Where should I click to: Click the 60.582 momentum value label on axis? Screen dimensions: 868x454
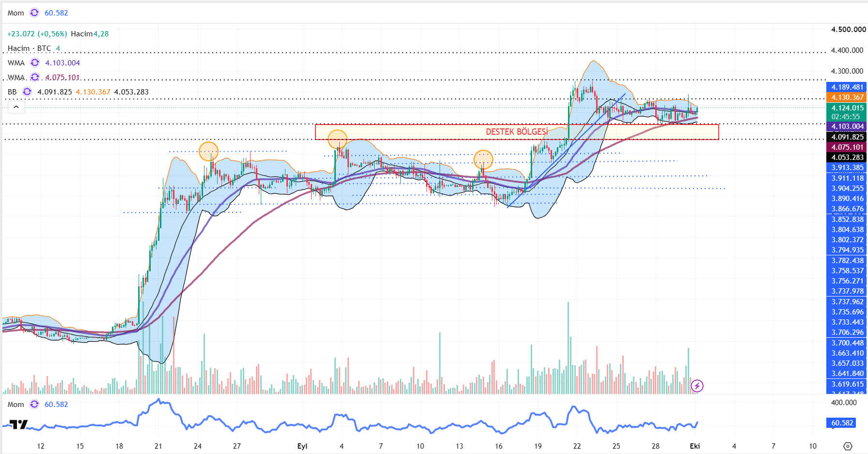[842, 423]
